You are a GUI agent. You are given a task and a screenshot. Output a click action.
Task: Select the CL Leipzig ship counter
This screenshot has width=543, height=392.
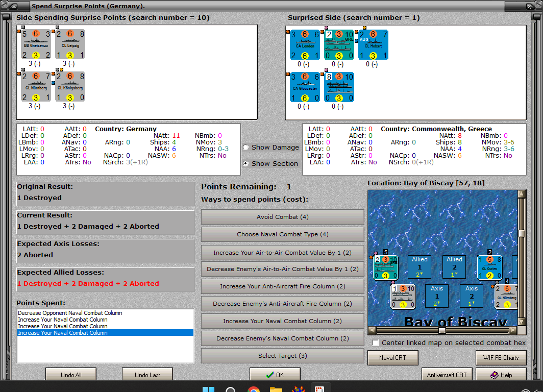70,44
